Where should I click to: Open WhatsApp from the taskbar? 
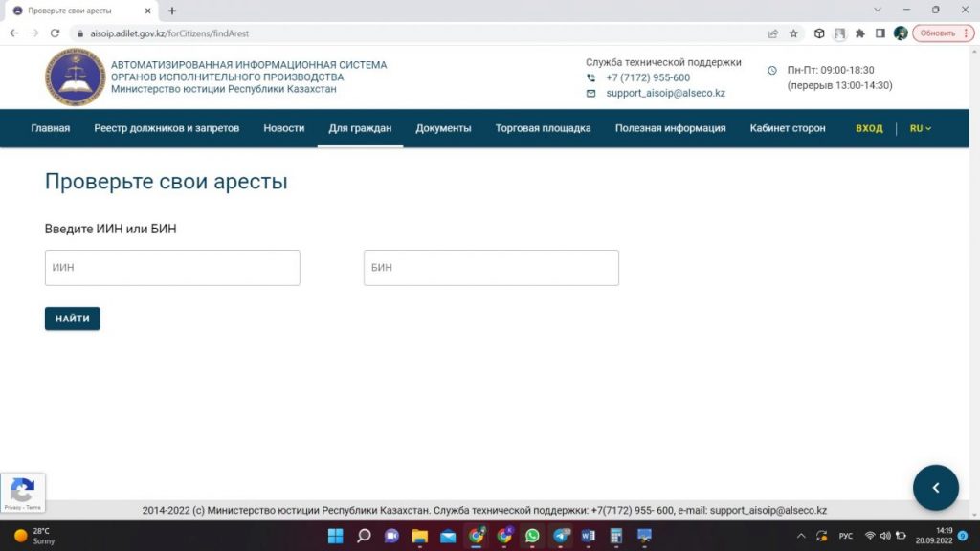coord(532,536)
